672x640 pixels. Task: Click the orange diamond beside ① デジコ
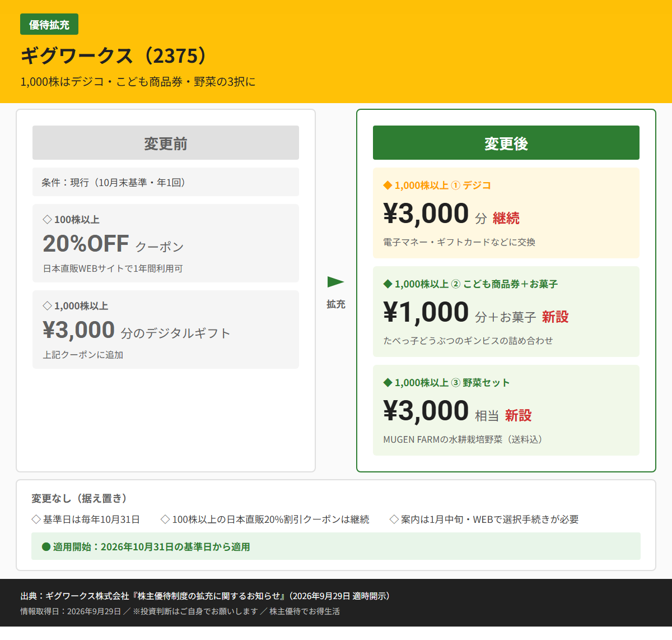[388, 185]
